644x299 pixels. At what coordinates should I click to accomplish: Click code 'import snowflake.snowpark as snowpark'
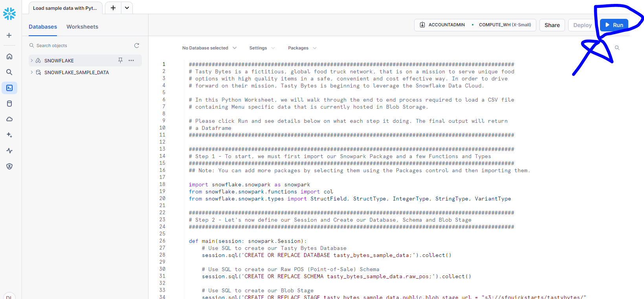250,185
